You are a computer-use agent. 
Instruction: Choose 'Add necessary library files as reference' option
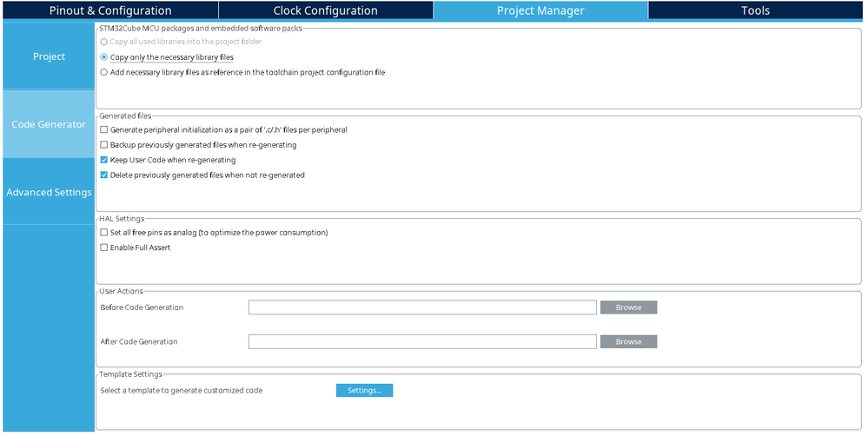coord(104,73)
